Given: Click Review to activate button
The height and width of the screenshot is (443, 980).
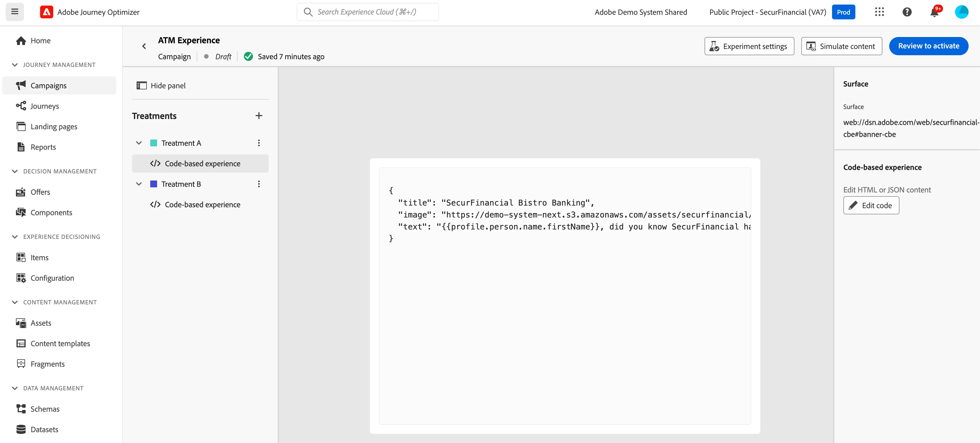Looking at the screenshot, I should (929, 46).
